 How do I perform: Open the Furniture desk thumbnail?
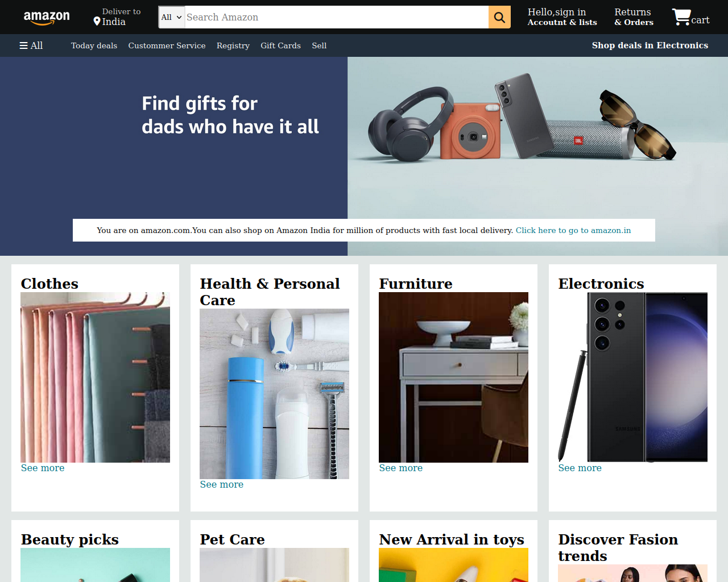click(453, 377)
